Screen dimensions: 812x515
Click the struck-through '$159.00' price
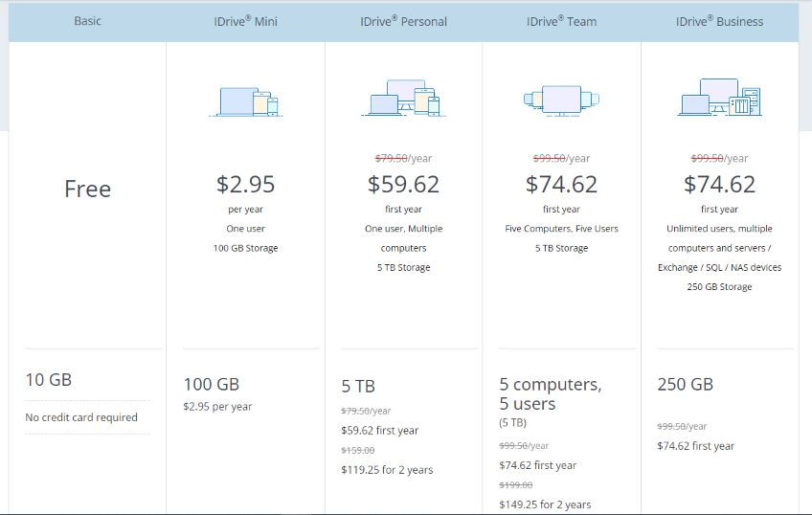coord(358,450)
